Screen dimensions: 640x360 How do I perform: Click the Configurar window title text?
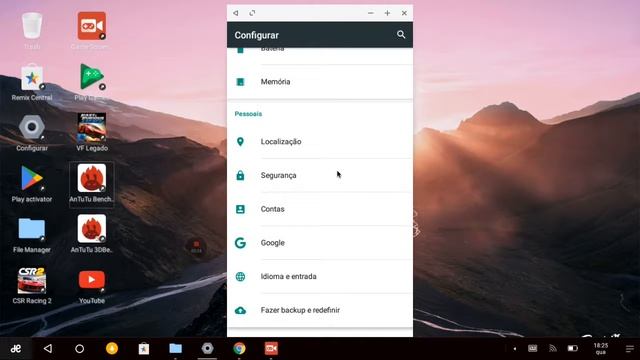click(x=257, y=35)
